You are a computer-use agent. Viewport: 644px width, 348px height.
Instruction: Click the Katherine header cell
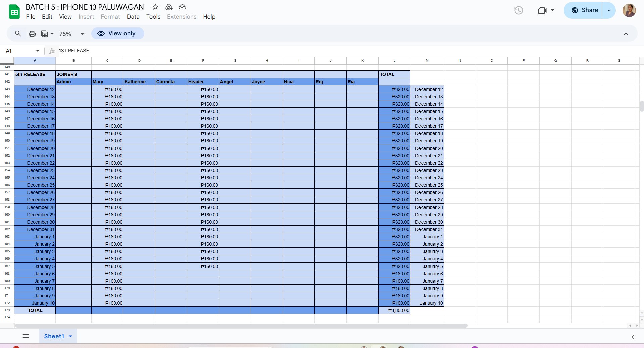139,82
